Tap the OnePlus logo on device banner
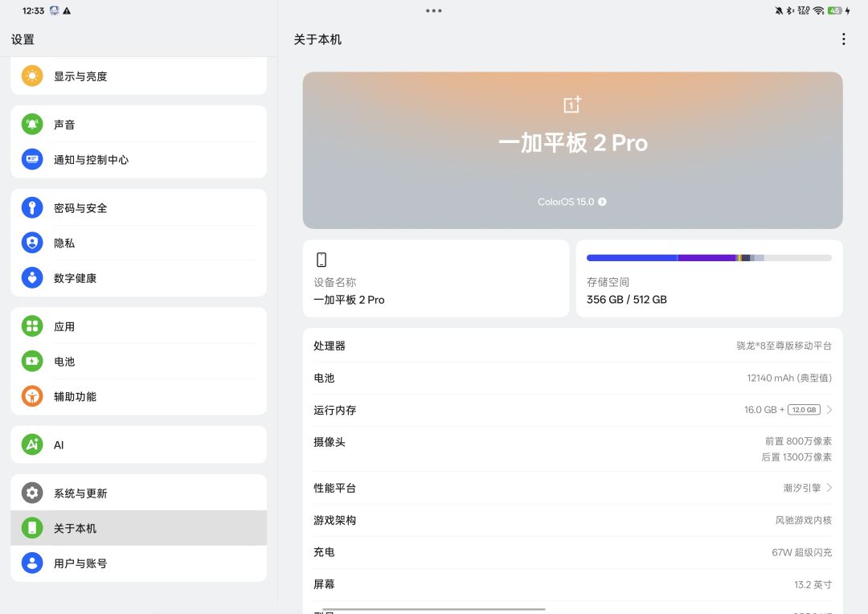 click(572, 104)
